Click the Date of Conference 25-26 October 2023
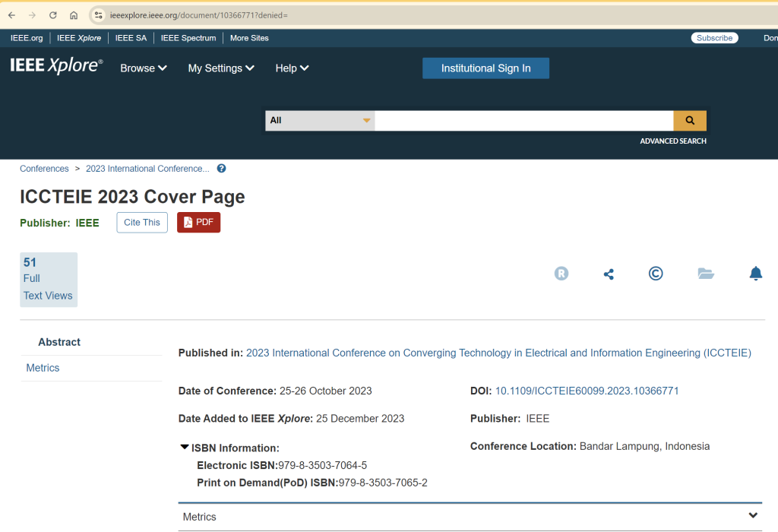 pyautogui.click(x=275, y=391)
